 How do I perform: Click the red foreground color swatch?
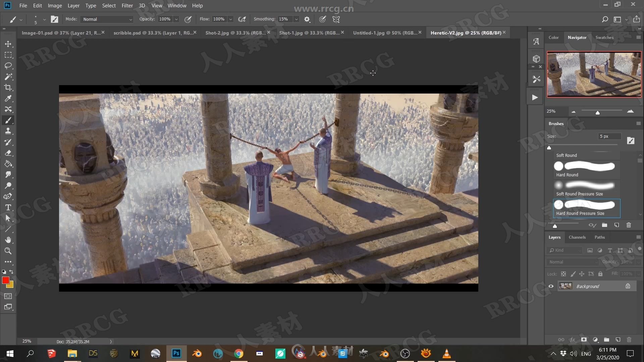coord(5,280)
